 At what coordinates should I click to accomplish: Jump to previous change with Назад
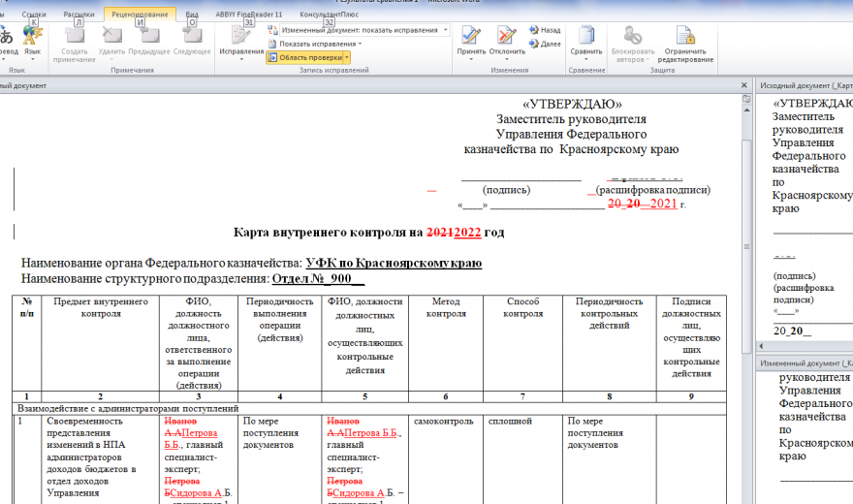click(x=545, y=30)
